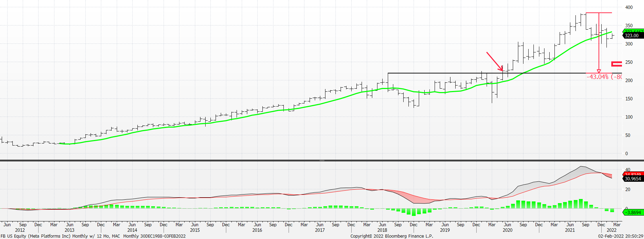Viewport: 644px width, 239px height.
Task: Click the 2021 year label on time axis
Action: point(570,230)
